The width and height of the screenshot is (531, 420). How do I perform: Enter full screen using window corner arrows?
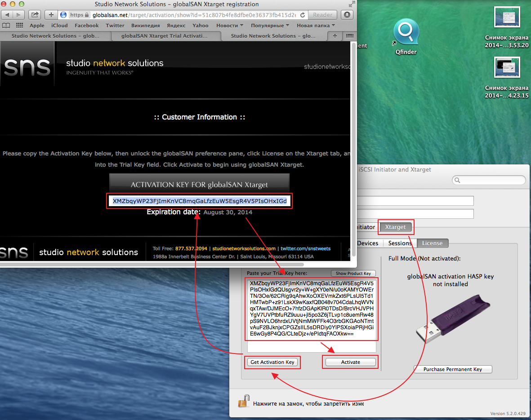click(352, 4)
